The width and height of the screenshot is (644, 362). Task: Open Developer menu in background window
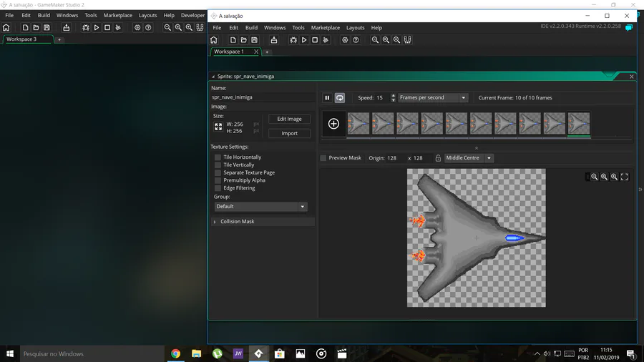tap(192, 15)
